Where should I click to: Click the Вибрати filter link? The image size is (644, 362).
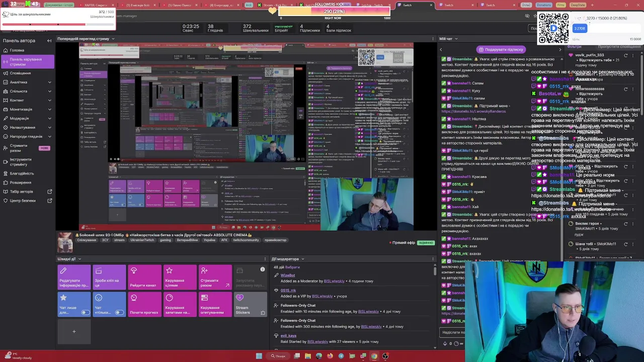(x=292, y=267)
